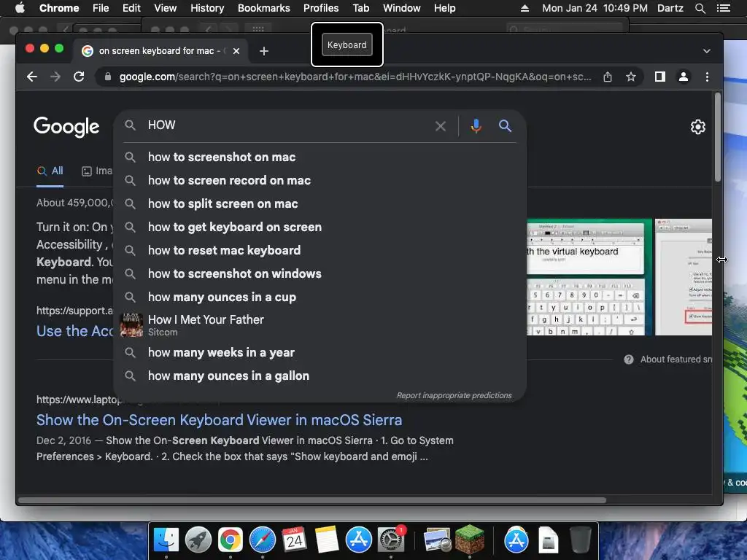Open Preview from the Dock
The width and height of the screenshot is (747, 560).
438,540
